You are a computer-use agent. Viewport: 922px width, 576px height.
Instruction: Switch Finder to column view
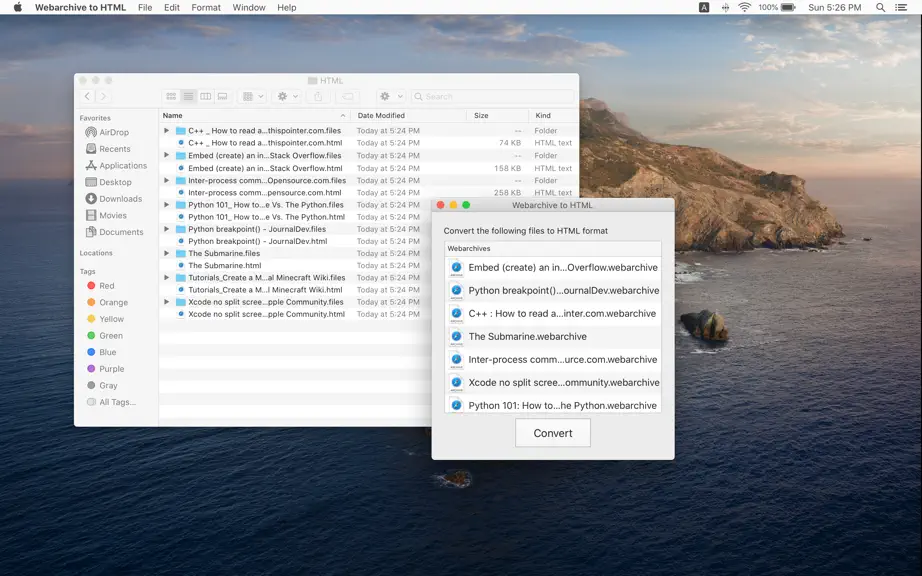205,96
